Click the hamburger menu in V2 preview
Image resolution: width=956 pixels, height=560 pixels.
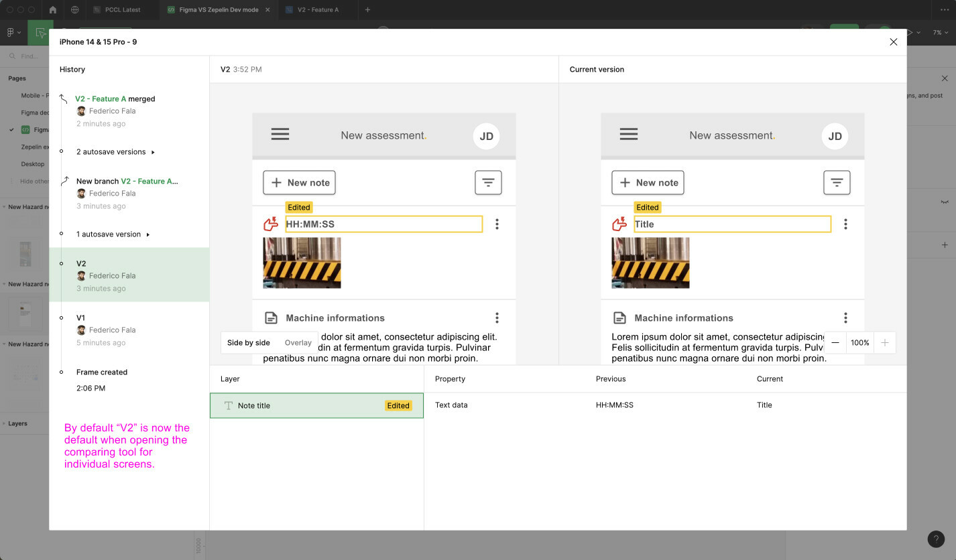click(280, 135)
